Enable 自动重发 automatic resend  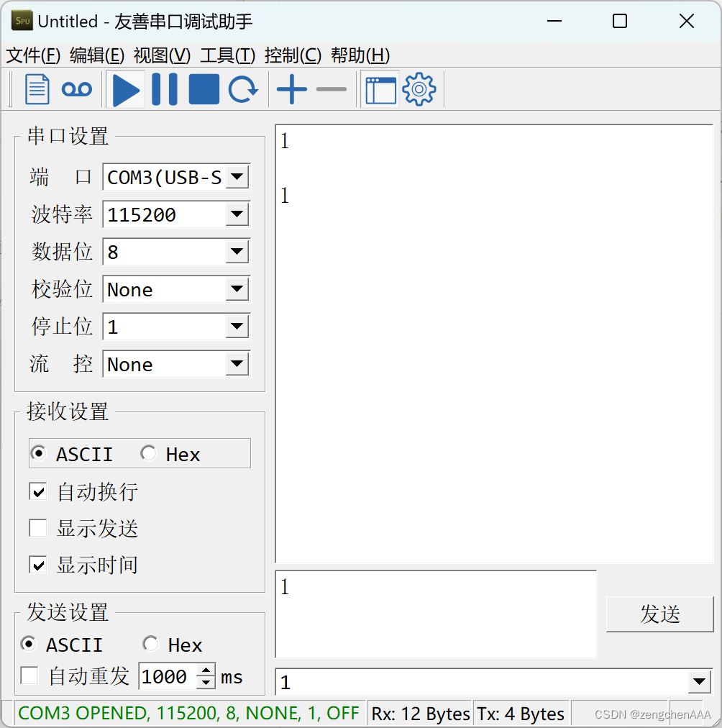(30, 675)
